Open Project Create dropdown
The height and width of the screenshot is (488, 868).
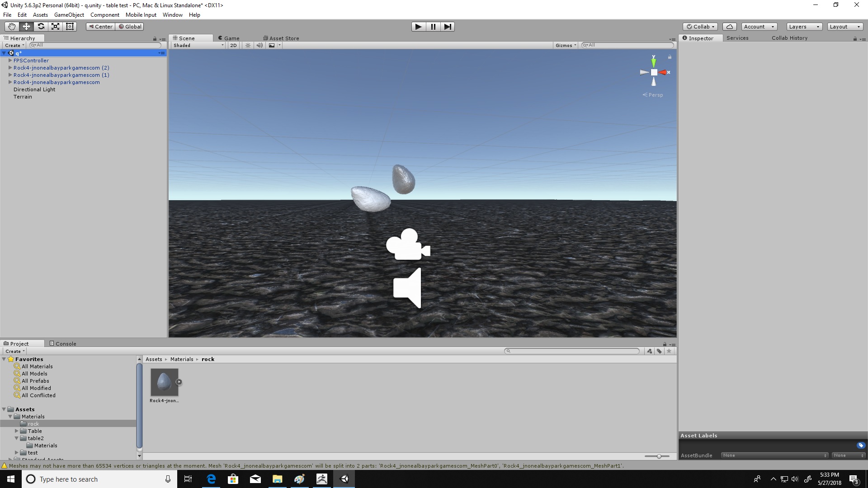point(15,351)
